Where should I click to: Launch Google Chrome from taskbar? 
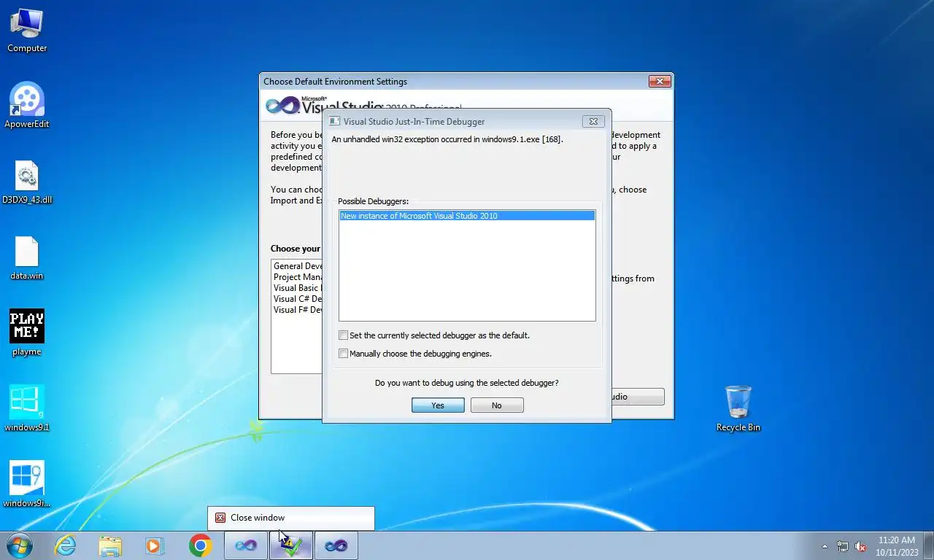click(x=200, y=545)
